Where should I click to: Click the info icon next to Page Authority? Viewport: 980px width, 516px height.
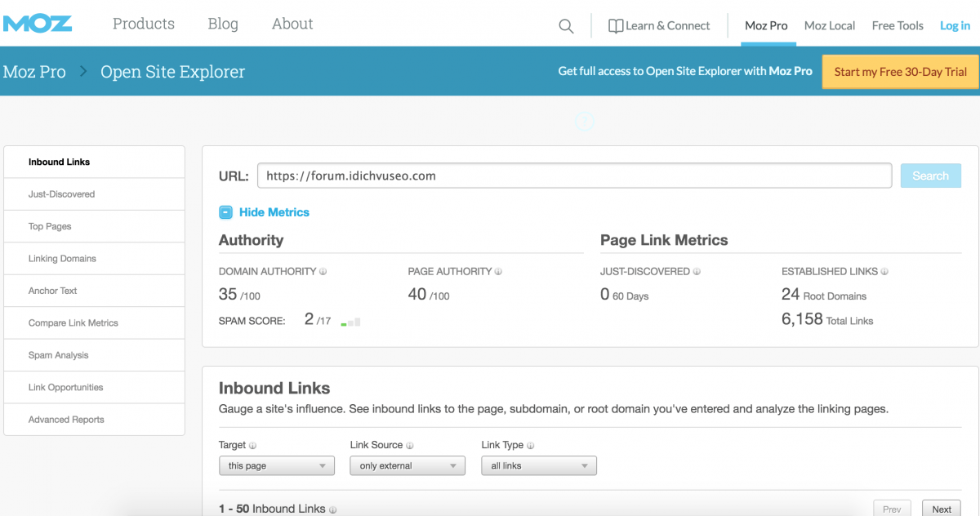tap(499, 272)
